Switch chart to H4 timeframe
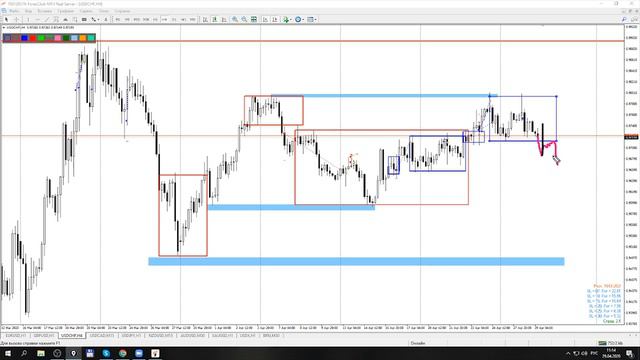The height and width of the screenshot is (360, 640). [164, 19]
